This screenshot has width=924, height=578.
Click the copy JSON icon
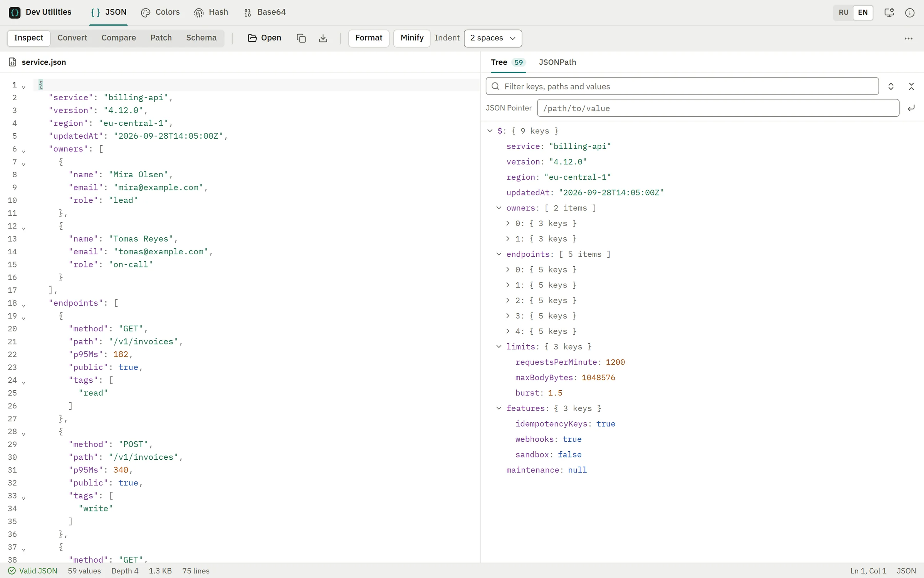(x=301, y=38)
